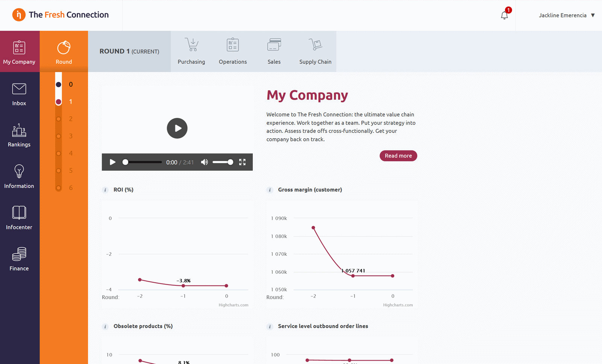This screenshot has width=602, height=364.
Task: Click the Gross margin (customer) info icon
Action: click(270, 190)
